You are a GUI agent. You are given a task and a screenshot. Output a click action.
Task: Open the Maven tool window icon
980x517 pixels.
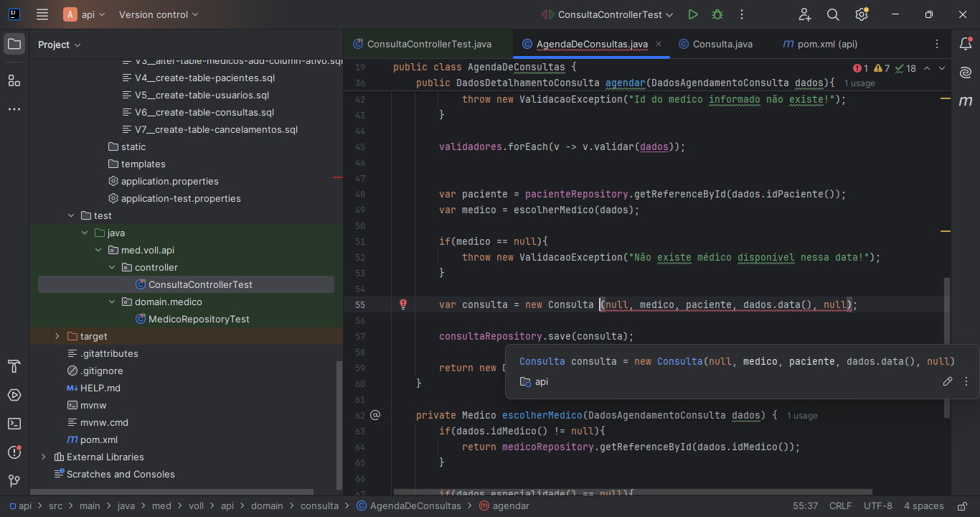click(x=966, y=101)
